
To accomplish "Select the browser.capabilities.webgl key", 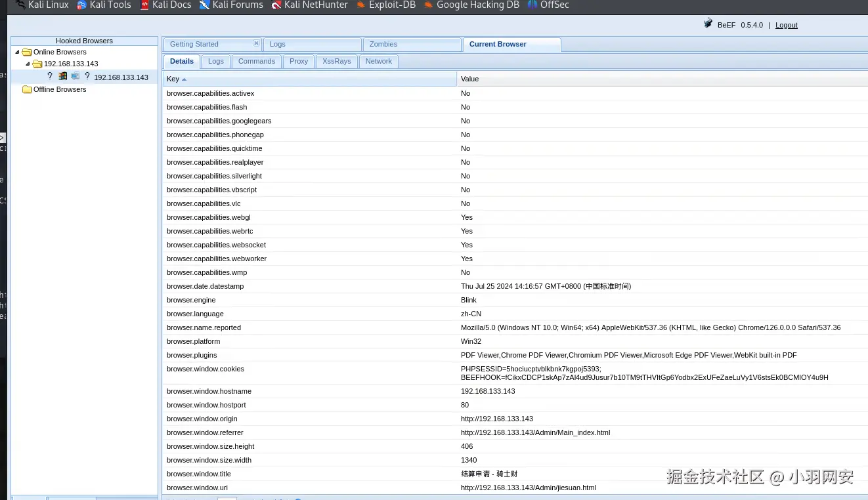I will pos(209,217).
